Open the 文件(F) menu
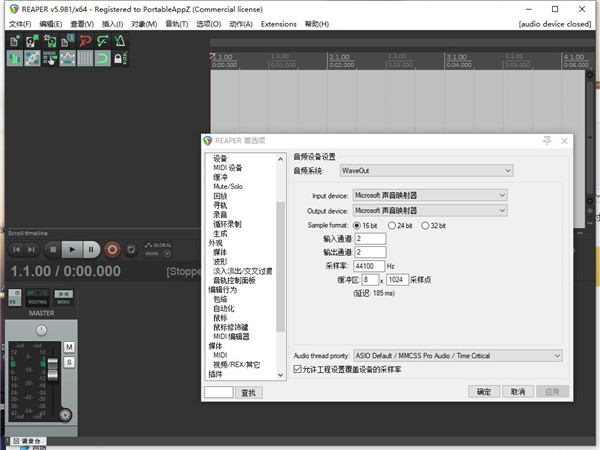600x450 pixels. (20, 24)
